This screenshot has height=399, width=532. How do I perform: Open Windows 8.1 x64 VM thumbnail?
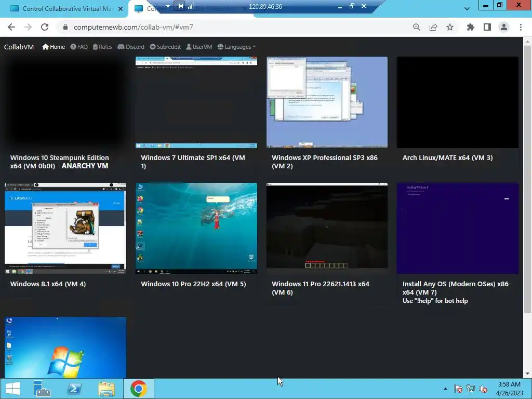65,229
